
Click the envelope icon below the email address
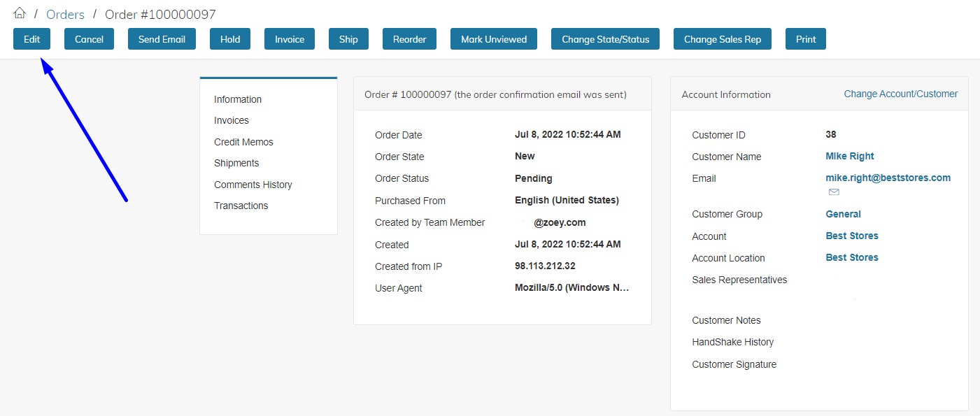pyautogui.click(x=834, y=192)
